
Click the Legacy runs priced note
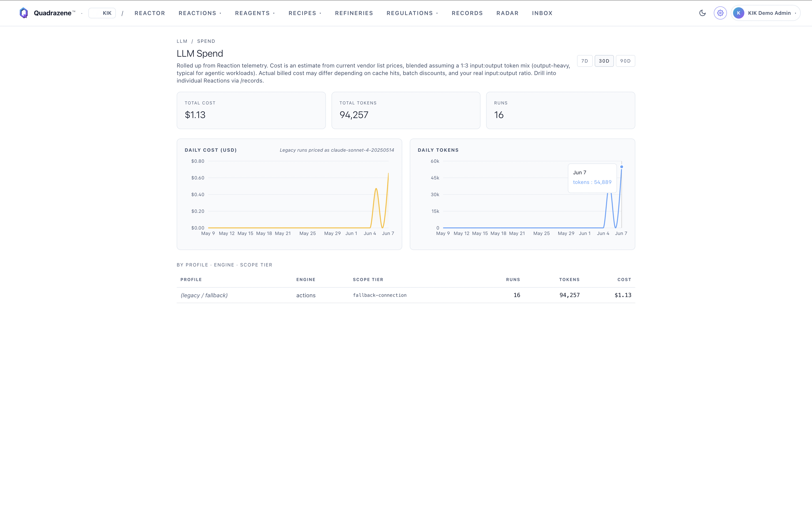(337, 150)
